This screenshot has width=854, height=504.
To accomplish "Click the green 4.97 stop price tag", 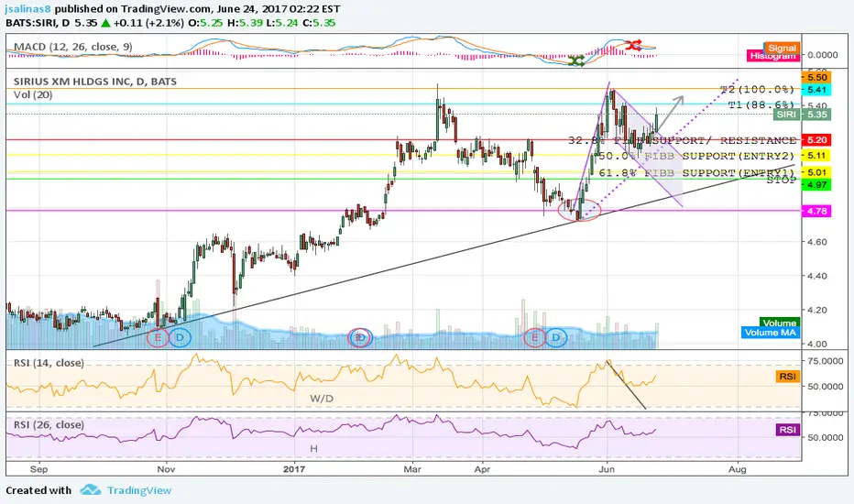I will point(816,185).
